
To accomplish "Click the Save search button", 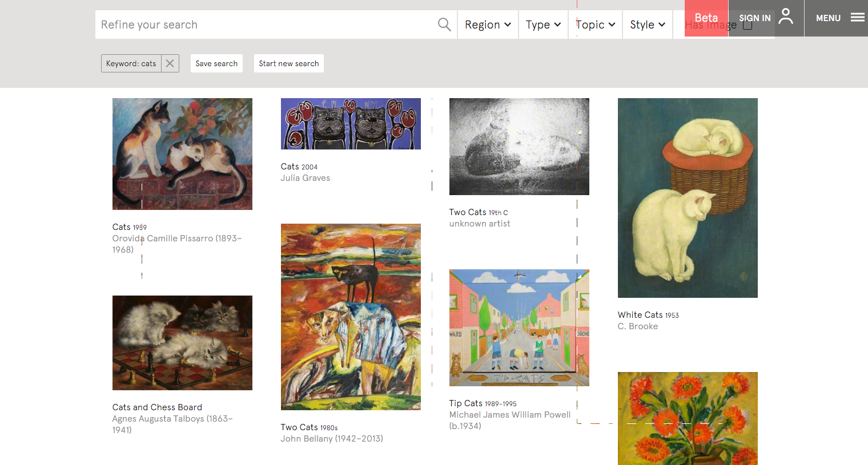I will (x=216, y=63).
